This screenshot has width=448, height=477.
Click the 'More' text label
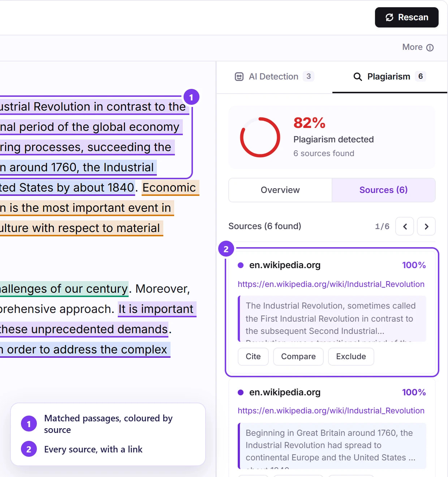(412, 47)
